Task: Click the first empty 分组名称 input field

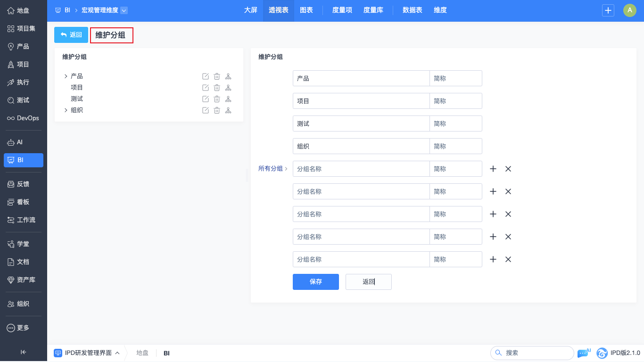Action: 361,169
